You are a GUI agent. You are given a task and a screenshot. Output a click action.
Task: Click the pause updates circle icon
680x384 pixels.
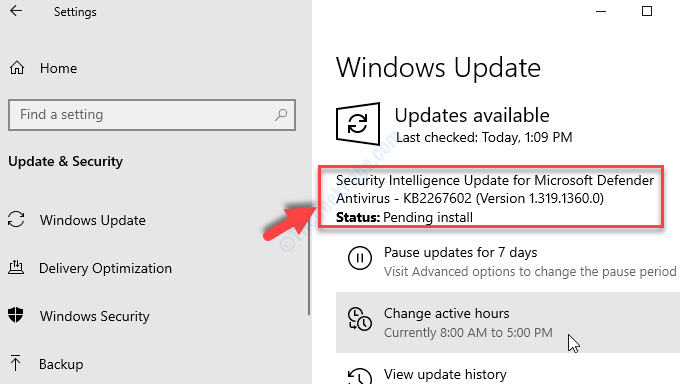point(360,258)
